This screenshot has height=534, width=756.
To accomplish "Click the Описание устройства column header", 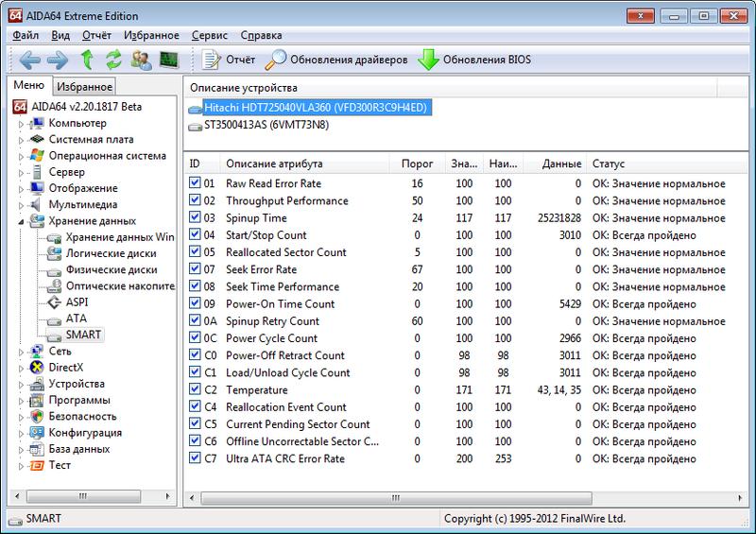I will pos(451,88).
